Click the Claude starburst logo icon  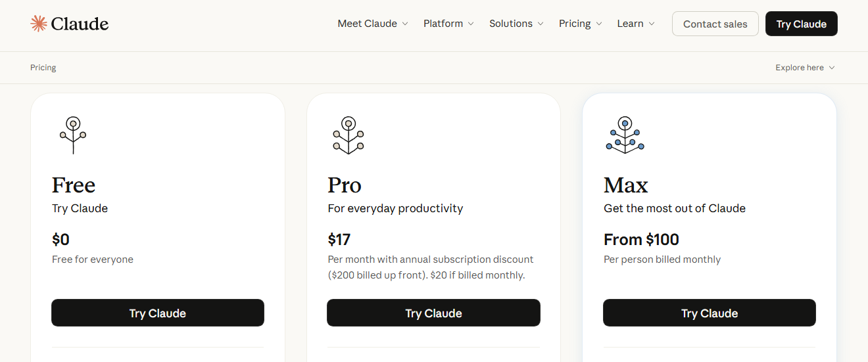point(39,24)
